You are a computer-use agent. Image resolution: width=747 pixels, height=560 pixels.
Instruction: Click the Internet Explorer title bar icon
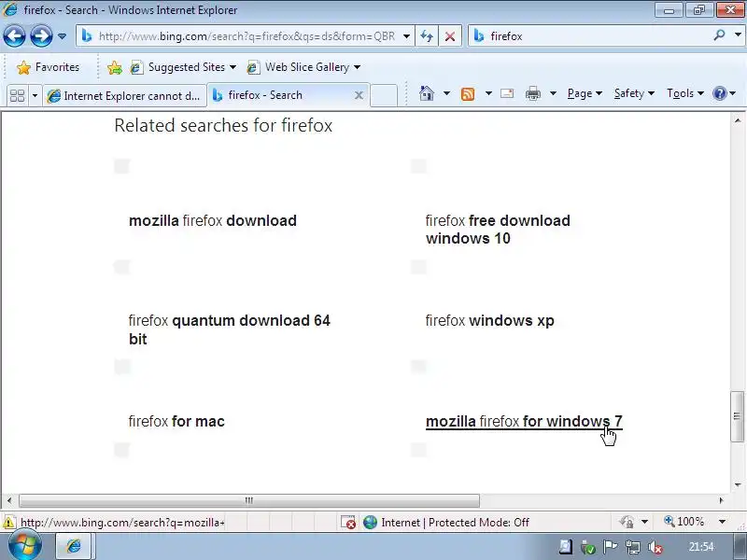tap(9, 9)
